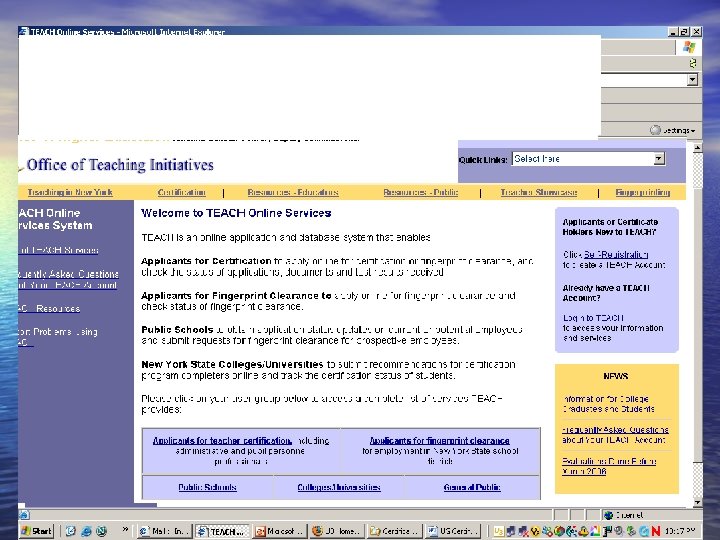Switch to the Certifica... folder taskbar button
The image size is (720, 540).
[x=395, y=531]
